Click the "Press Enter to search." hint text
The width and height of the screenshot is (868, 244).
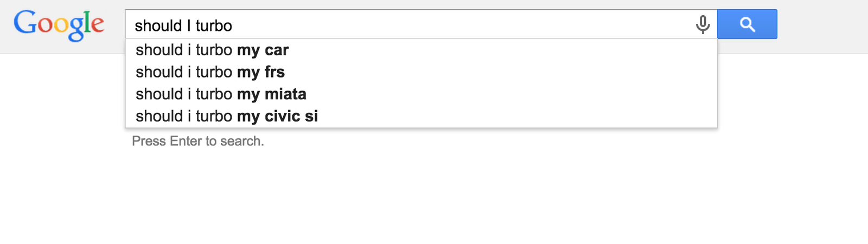pos(198,142)
